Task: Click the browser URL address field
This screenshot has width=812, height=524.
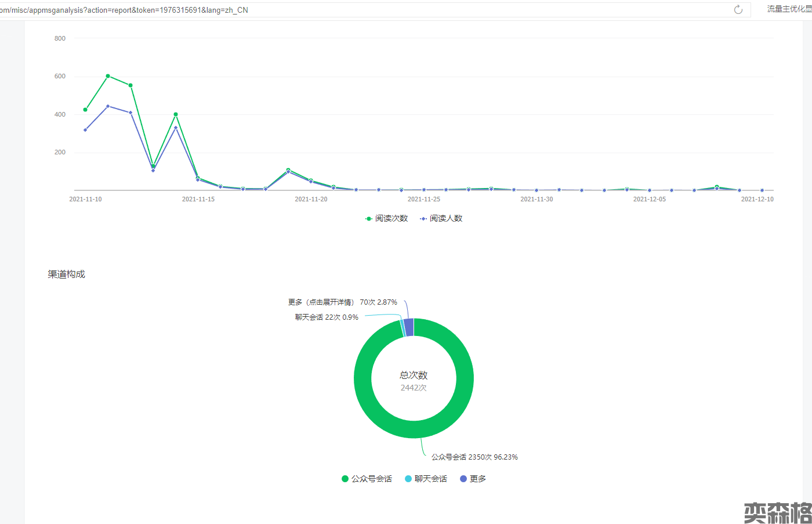Action: pyautogui.click(x=348, y=10)
